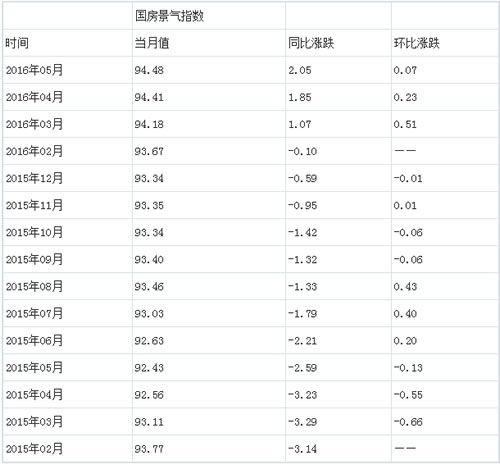Click the 92.56 value cell
This screenshot has width=500, height=465.
149,395
